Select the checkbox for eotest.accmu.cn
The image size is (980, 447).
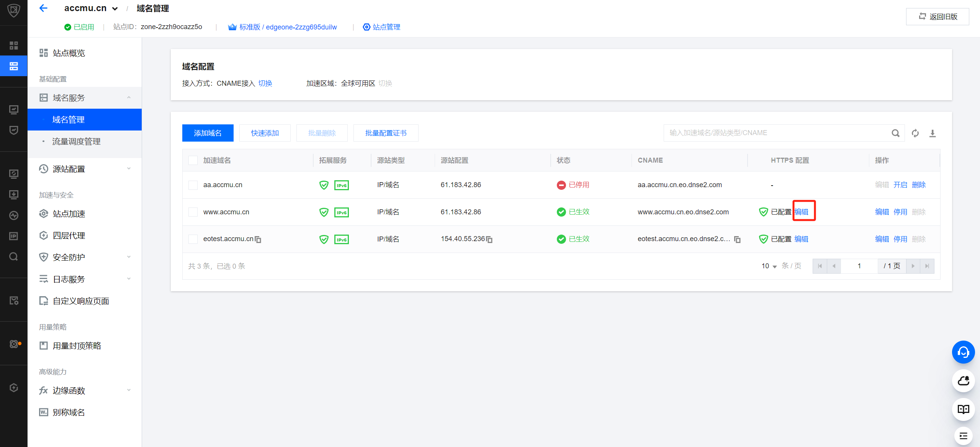pyautogui.click(x=193, y=239)
